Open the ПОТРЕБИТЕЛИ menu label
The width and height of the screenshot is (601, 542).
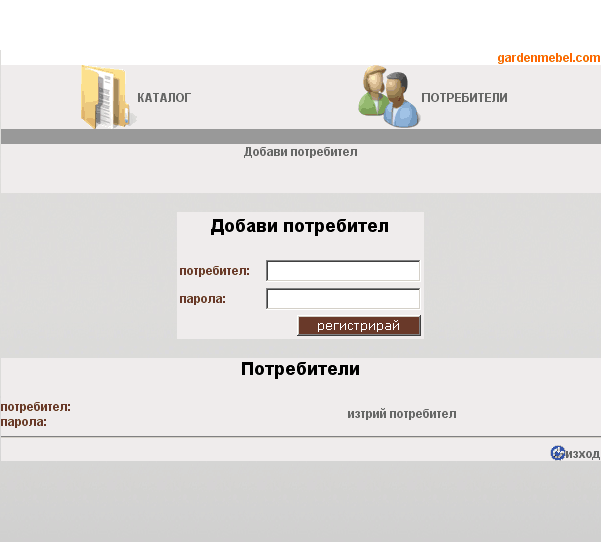pyautogui.click(x=464, y=98)
